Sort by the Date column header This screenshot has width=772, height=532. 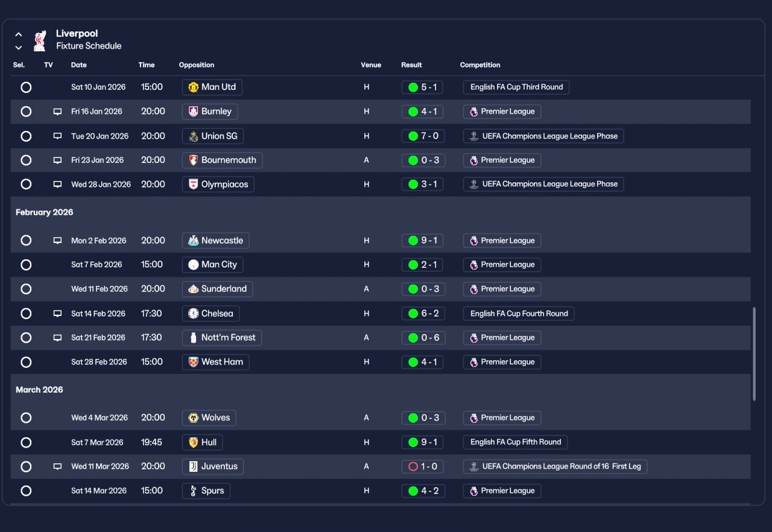click(79, 65)
